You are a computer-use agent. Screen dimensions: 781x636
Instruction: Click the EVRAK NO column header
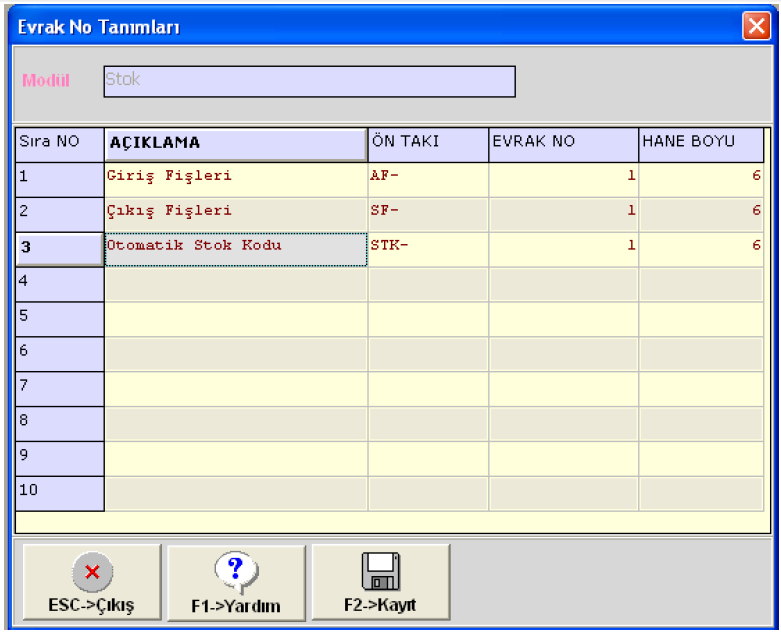click(x=563, y=143)
